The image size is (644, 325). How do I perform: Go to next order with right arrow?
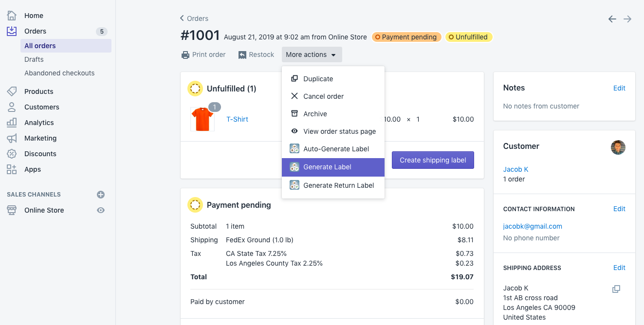[x=628, y=19]
